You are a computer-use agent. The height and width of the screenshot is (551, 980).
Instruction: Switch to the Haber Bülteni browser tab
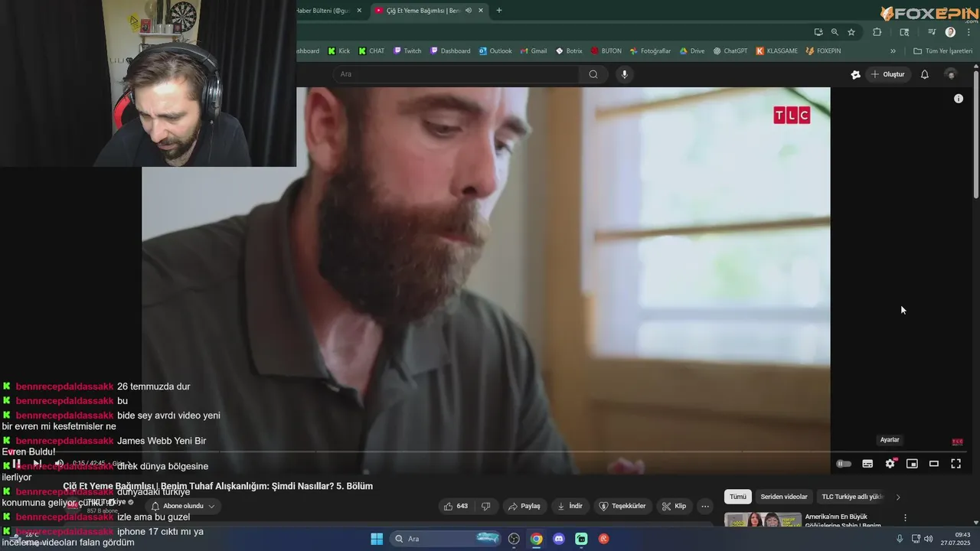point(324,10)
